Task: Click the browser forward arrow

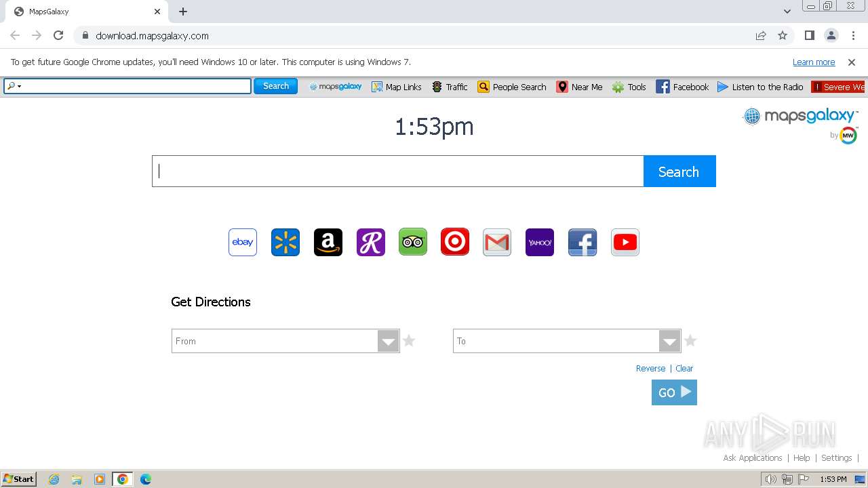Action: tap(37, 36)
